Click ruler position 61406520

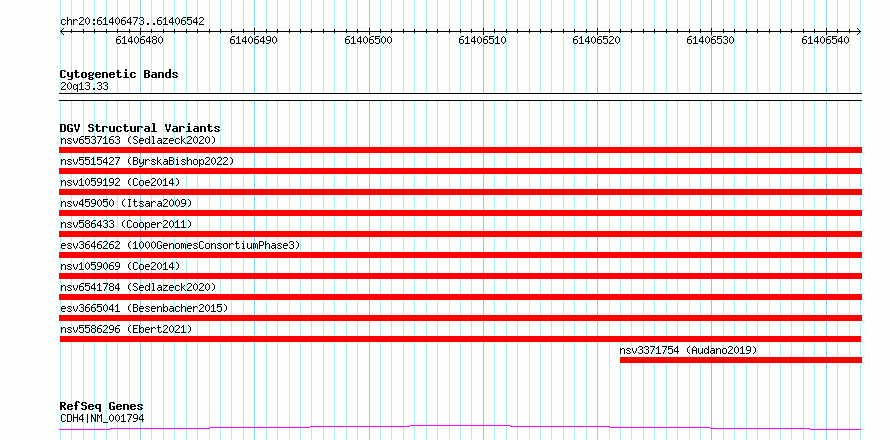coord(597,40)
